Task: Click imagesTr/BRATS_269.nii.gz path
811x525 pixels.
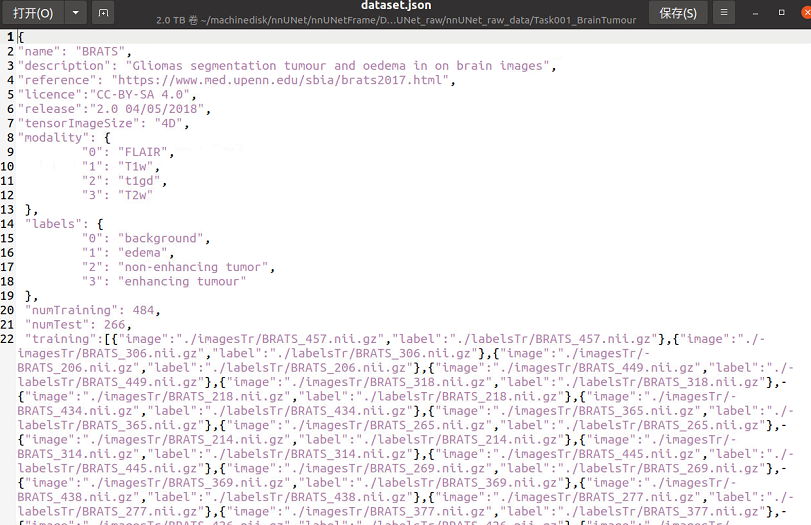Action: (x=392, y=470)
